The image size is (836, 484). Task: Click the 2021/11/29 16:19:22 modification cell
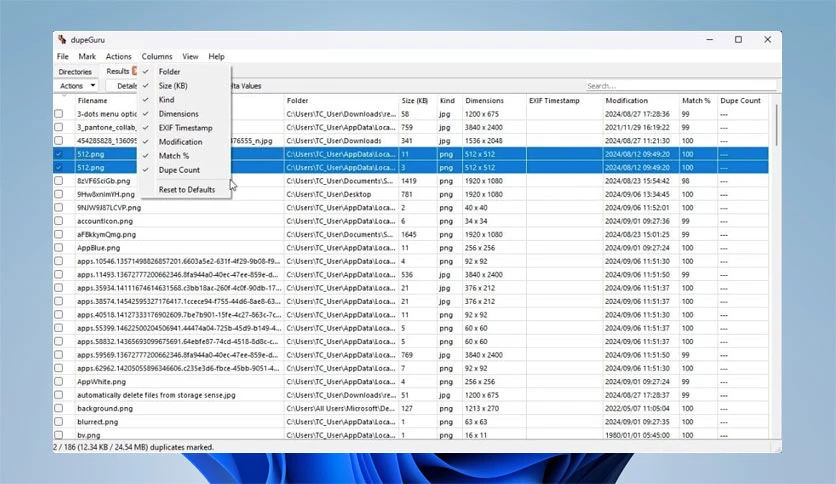click(x=637, y=127)
